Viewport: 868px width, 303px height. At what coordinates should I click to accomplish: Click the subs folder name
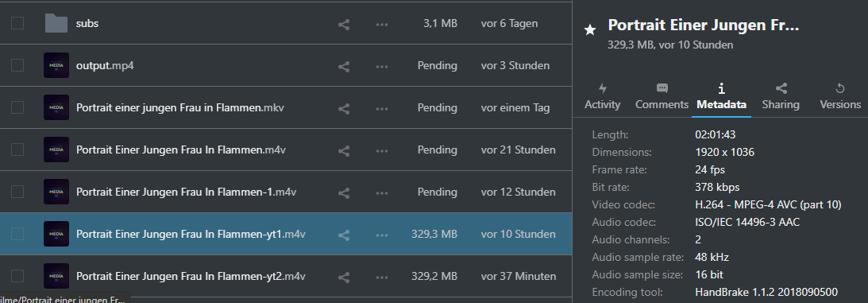click(87, 24)
